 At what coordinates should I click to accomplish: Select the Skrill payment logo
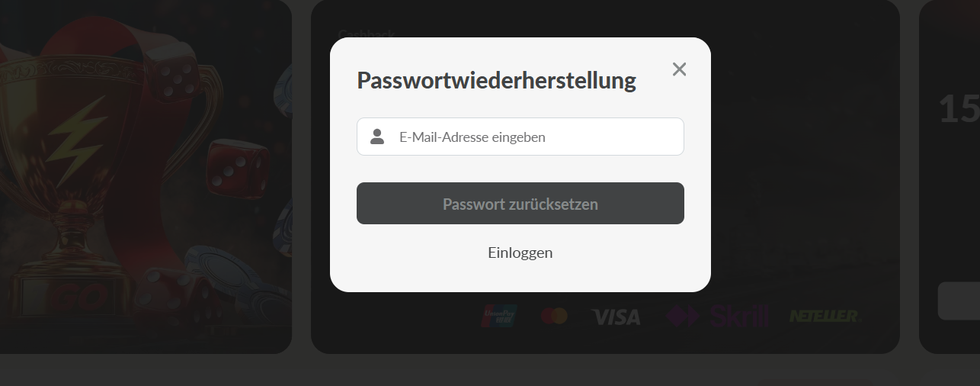pos(716,316)
